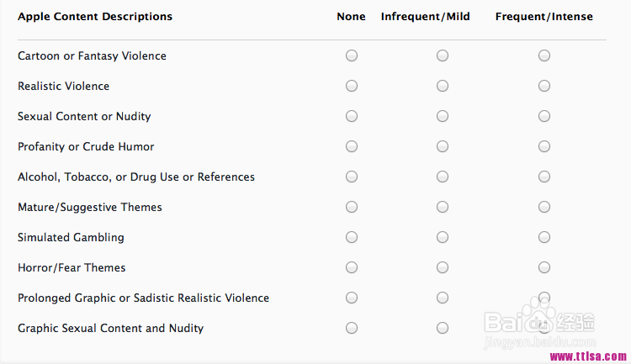Select None for Cartoon or Fantasy Violence
631x364 pixels.
pos(352,55)
